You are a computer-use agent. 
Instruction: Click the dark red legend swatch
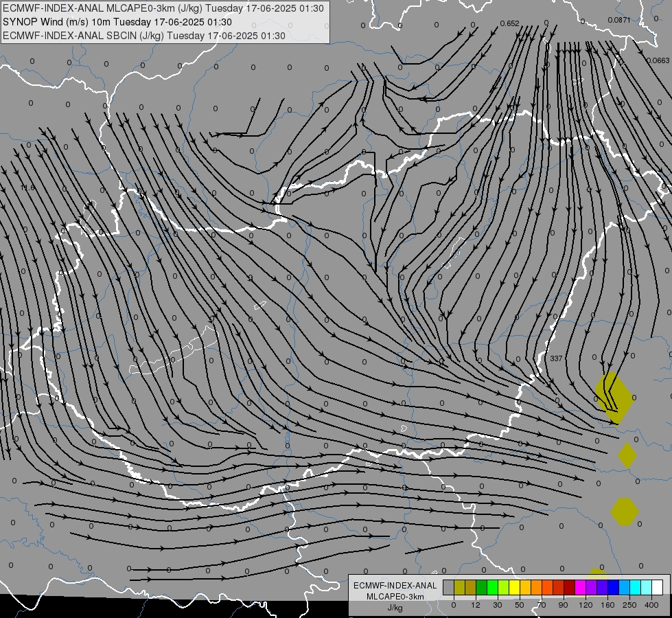pos(570,587)
